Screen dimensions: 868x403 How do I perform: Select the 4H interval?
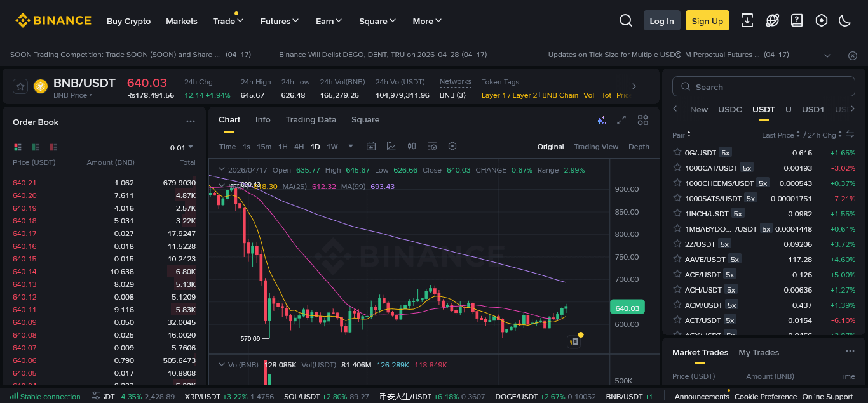(299, 147)
